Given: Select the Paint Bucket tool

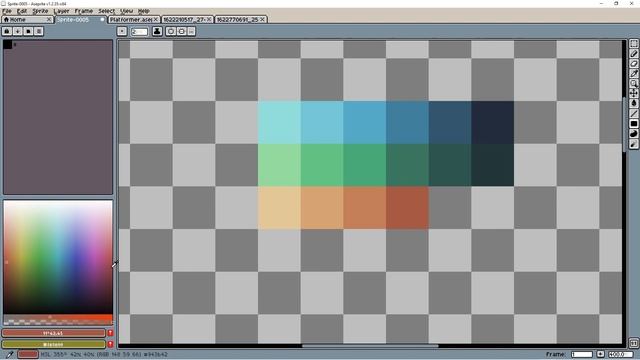Looking at the screenshot, I should [633, 104].
